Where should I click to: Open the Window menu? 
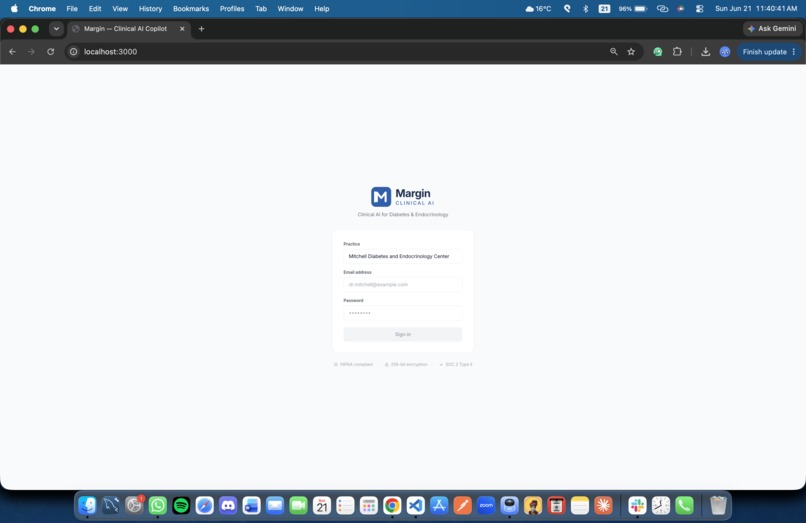click(290, 9)
